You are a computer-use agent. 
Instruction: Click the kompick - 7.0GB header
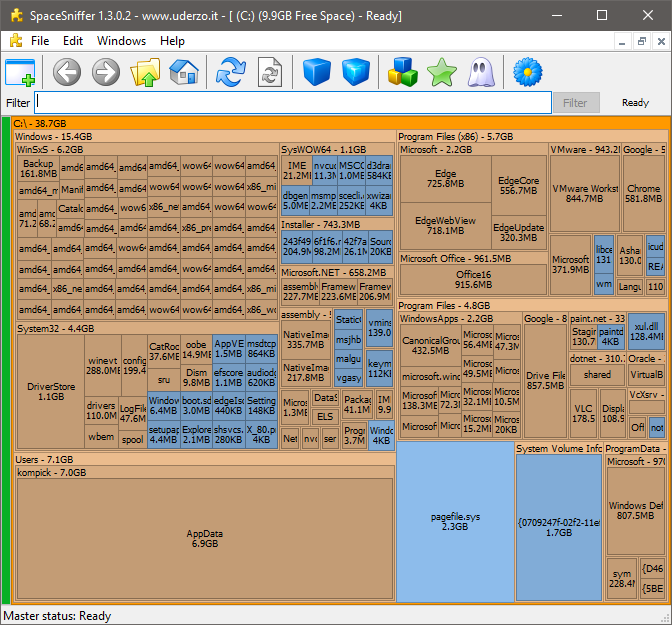pyautogui.click(x=205, y=472)
